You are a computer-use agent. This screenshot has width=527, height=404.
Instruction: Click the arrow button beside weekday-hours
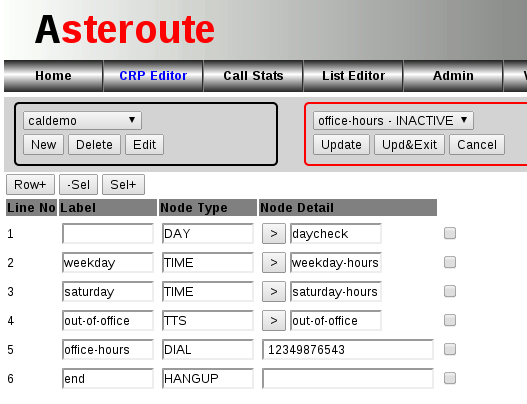click(274, 262)
